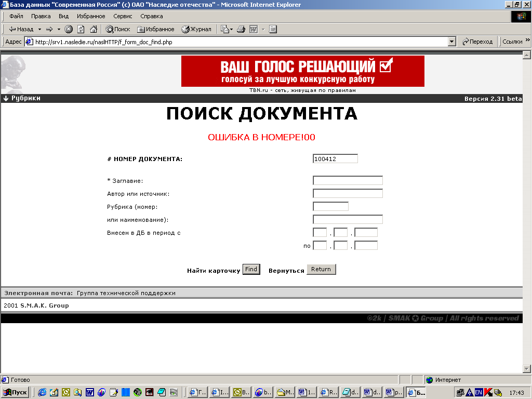Edit page with the Word toolbar icon
Viewport: 532px width, 399px height.
pyautogui.click(x=253, y=29)
